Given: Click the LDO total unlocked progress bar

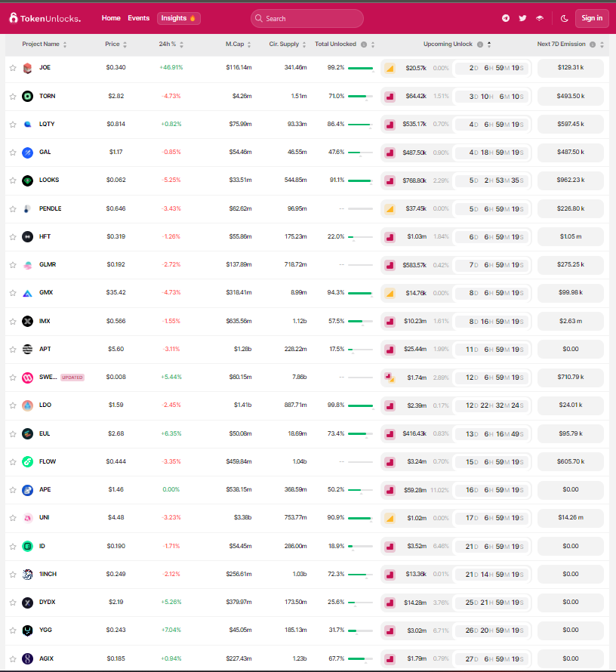Looking at the screenshot, I should (x=360, y=405).
